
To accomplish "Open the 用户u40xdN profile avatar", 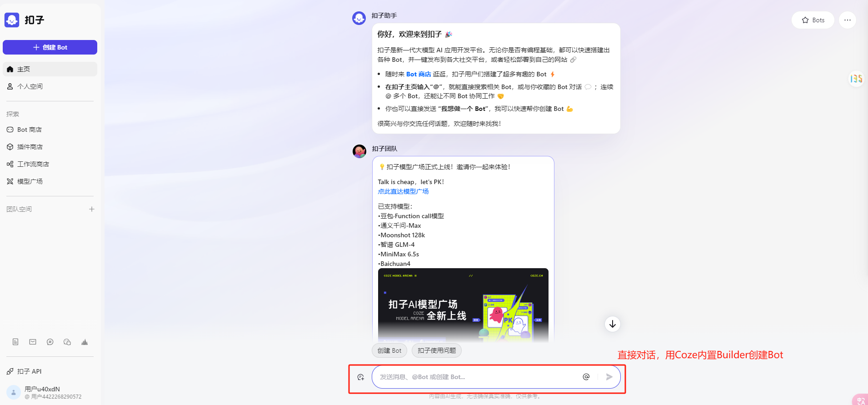I will point(14,392).
